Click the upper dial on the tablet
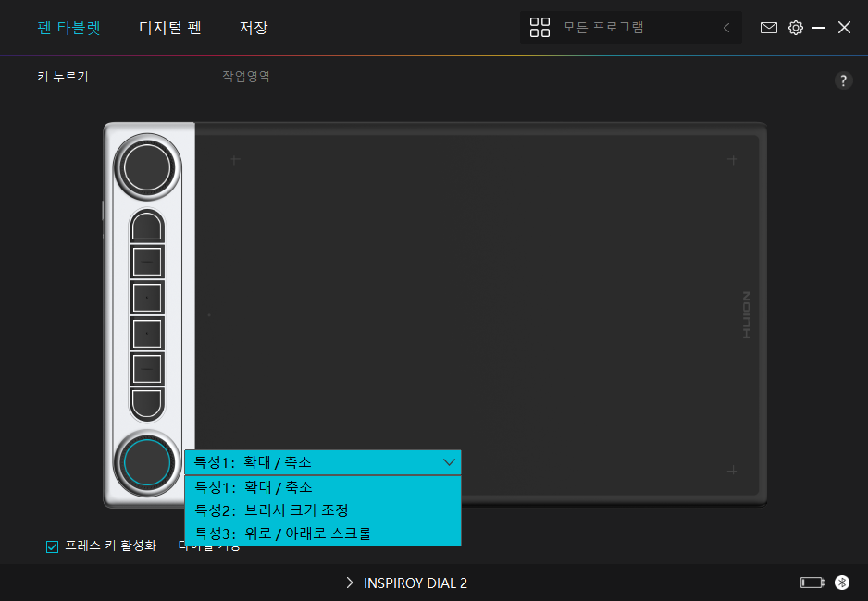The width and height of the screenshot is (868, 601). (x=147, y=167)
